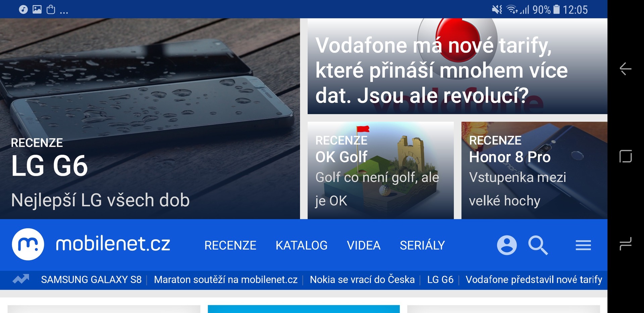
Task: Open the KATALOG menu item
Action: click(301, 245)
